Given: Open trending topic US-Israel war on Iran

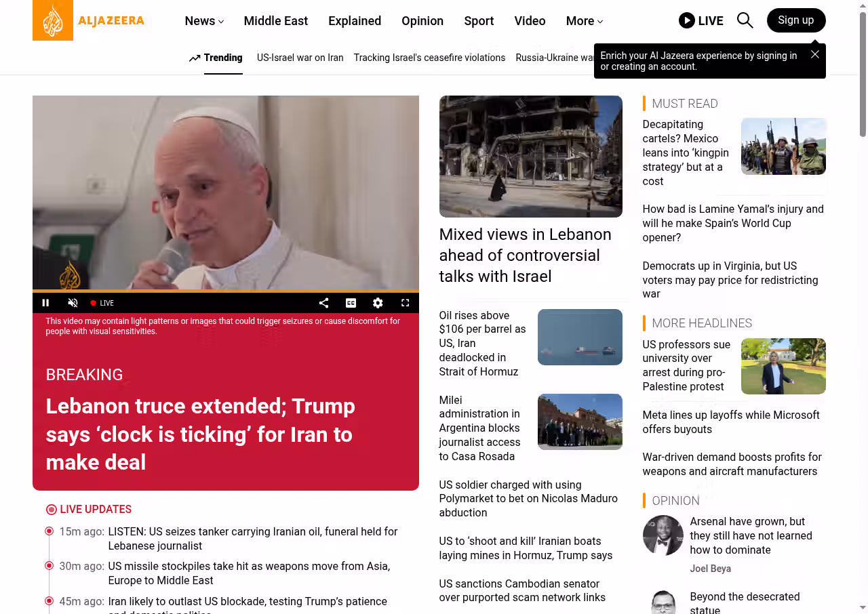Looking at the screenshot, I should point(300,58).
